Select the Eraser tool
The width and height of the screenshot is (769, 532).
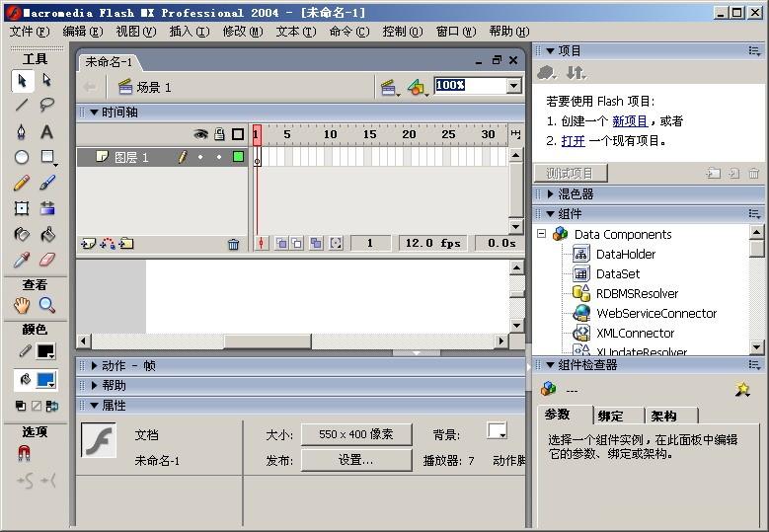[46, 261]
